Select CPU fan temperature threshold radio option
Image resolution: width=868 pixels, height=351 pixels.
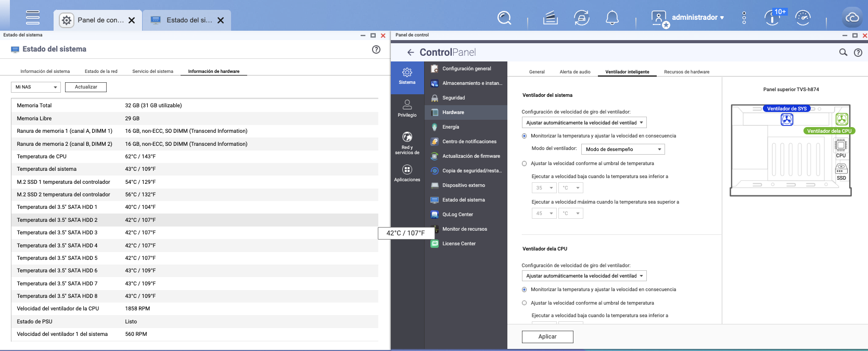click(x=525, y=303)
